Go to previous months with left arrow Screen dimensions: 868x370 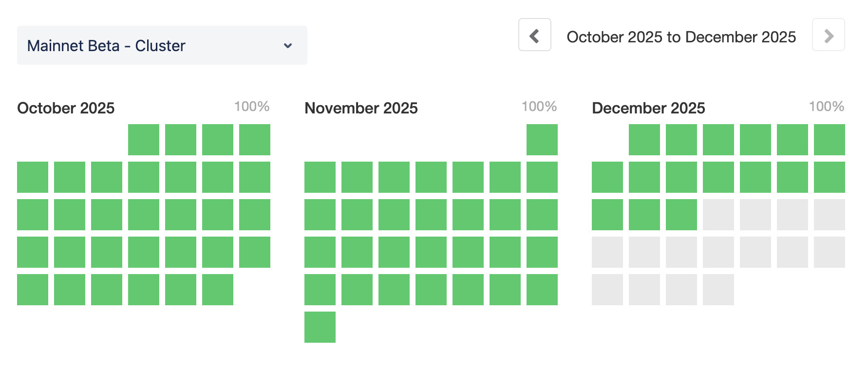point(534,35)
